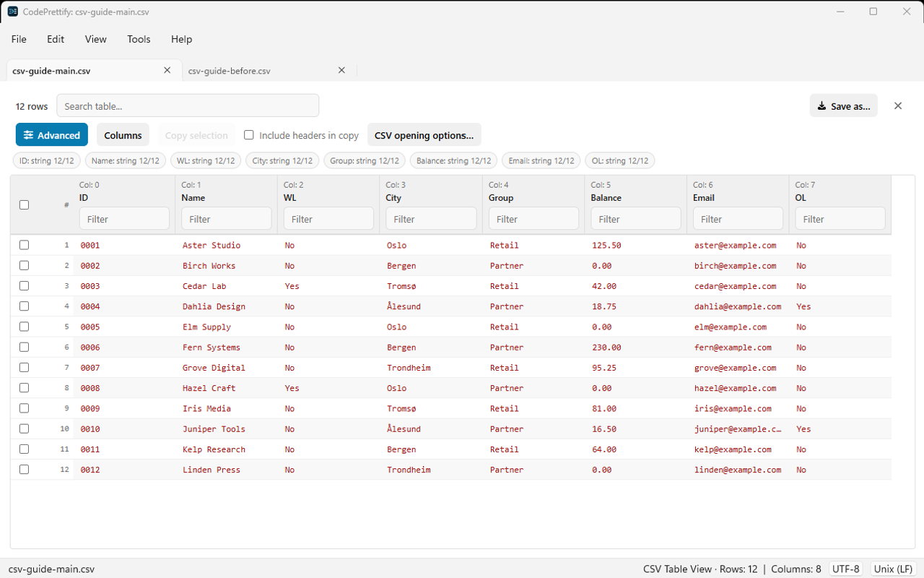Viewport: 924px width, 578px height.
Task: Click the Balance: string 12/12 chip
Action: 453,160
